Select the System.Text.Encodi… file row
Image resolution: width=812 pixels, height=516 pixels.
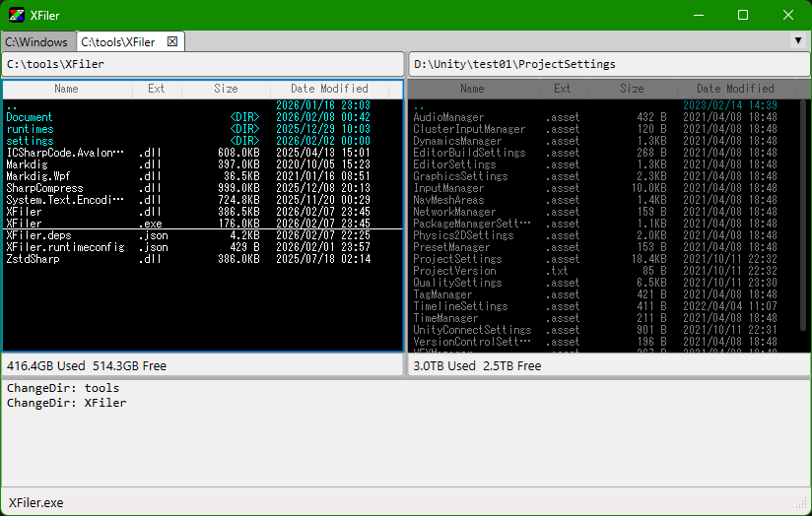point(202,200)
